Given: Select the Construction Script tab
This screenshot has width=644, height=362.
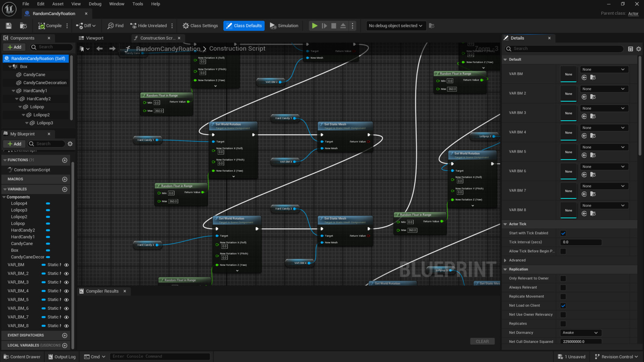Looking at the screenshot, I should [157, 38].
